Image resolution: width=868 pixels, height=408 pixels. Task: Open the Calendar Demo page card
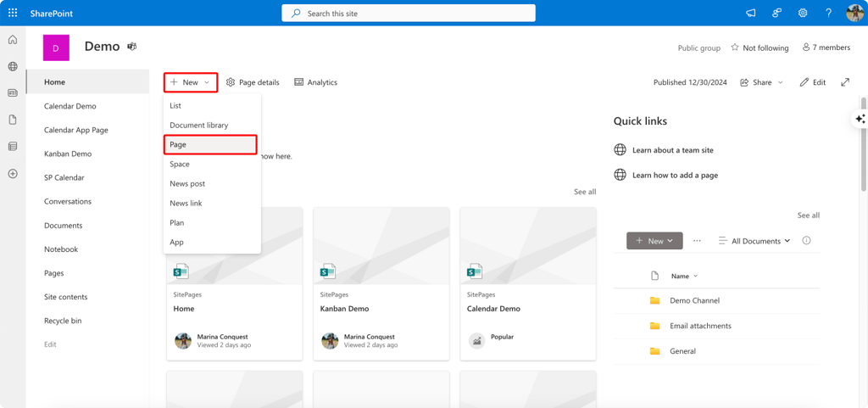point(528,284)
